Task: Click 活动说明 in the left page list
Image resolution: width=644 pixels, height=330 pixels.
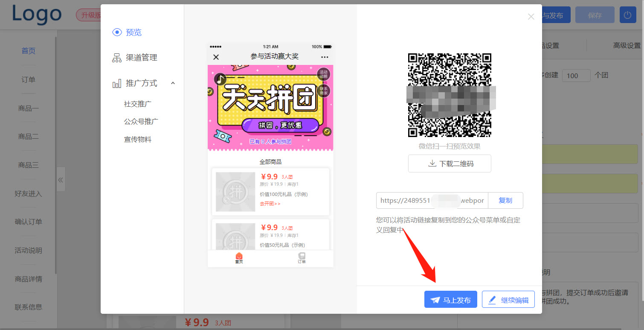Action: click(x=29, y=250)
